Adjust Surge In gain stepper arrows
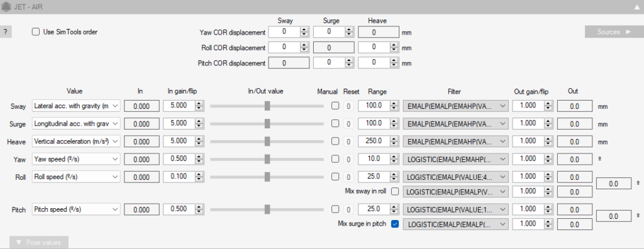The height and width of the screenshot is (249, 644). click(199, 123)
